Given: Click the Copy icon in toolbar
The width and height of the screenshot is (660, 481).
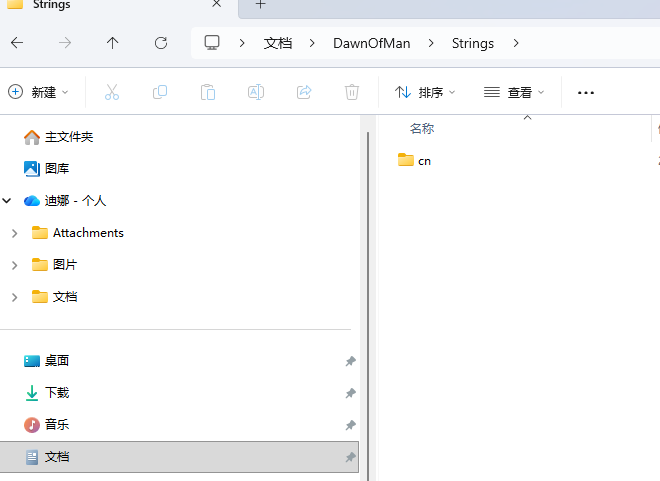Looking at the screenshot, I should [x=160, y=92].
